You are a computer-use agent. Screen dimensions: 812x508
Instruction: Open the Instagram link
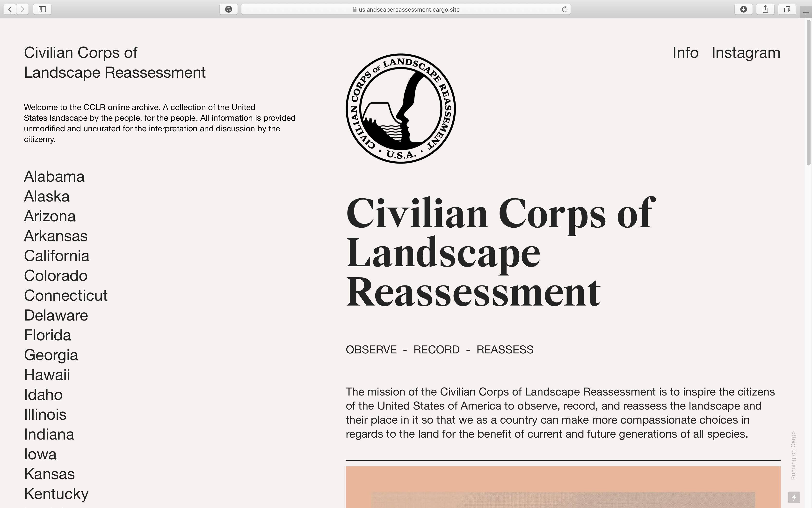[746, 53]
